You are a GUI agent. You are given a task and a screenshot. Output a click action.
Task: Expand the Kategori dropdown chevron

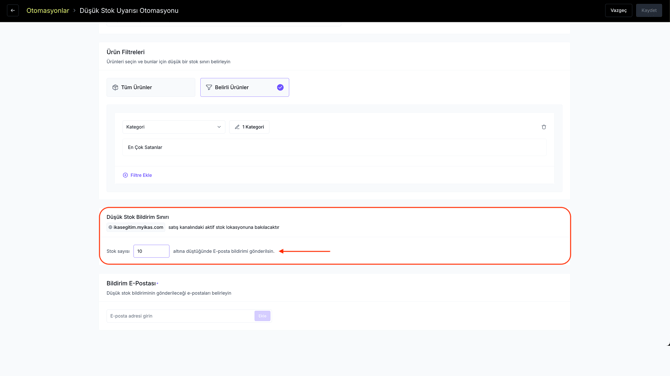click(219, 127)
